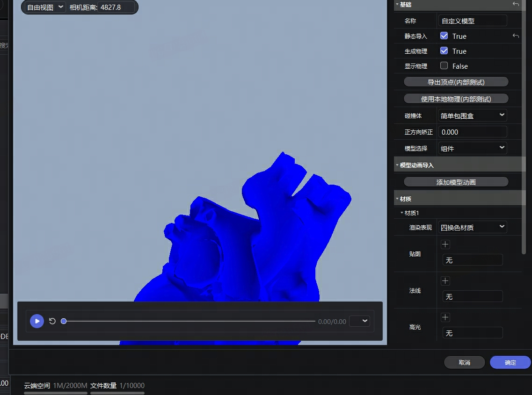Open the 碰撞体 dropdown
Image resolution: width=532 pixels, height=395 pixels.
click(x=473, y=115)
